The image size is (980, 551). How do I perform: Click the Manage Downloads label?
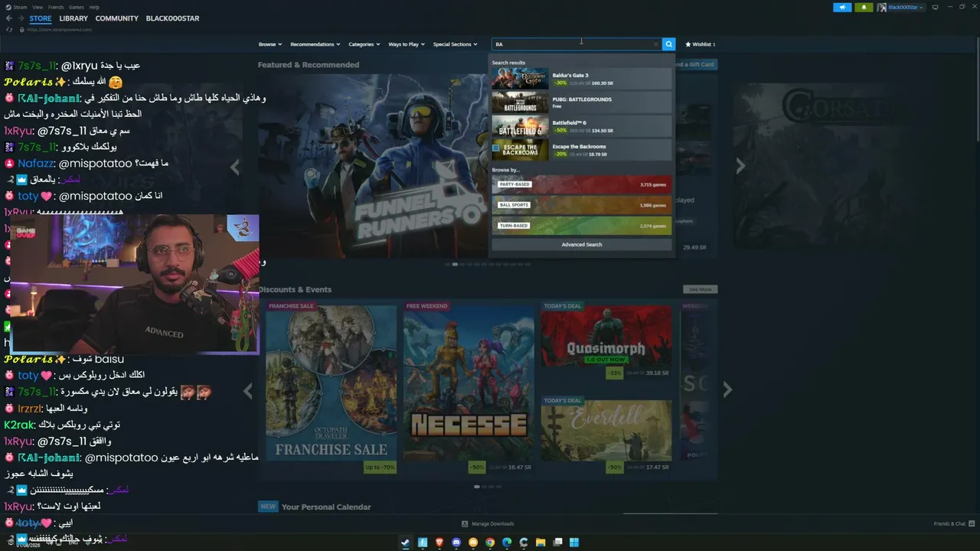[493, 524]
